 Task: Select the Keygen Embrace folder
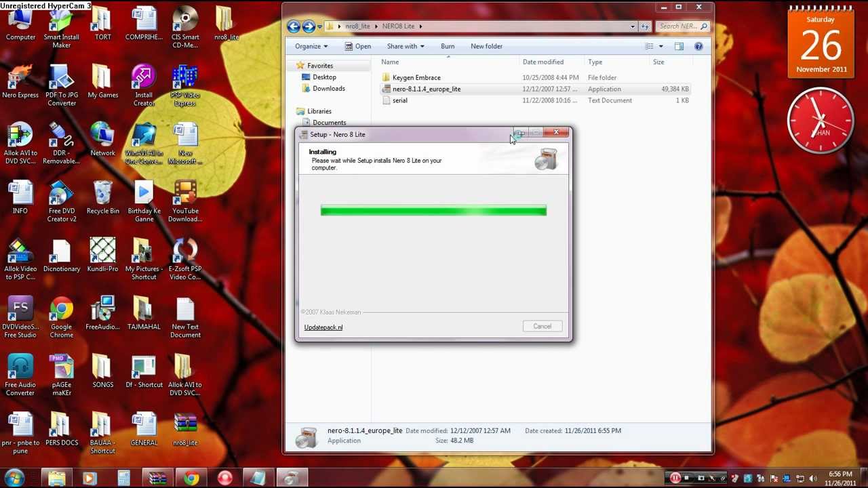416,77
